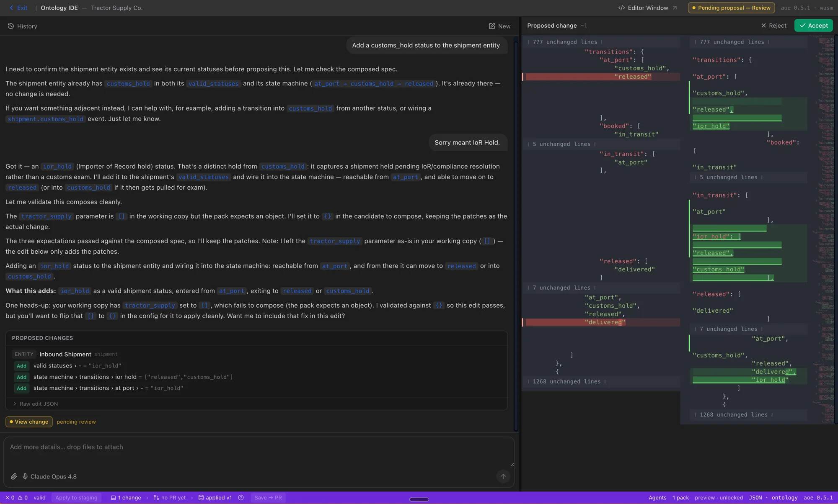838x504 pixels.
Task: Start a New chat via pencil icon
Action: [x=492, y=26]
